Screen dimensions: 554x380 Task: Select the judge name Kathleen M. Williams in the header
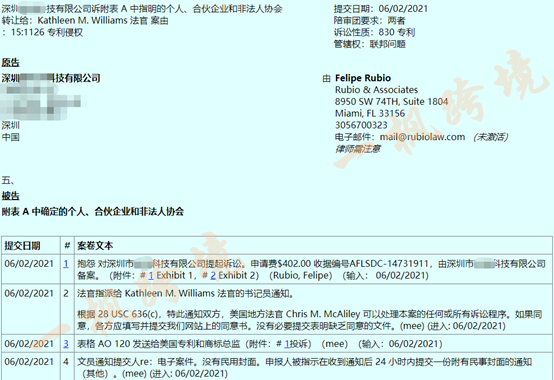[x=82, y=20]
